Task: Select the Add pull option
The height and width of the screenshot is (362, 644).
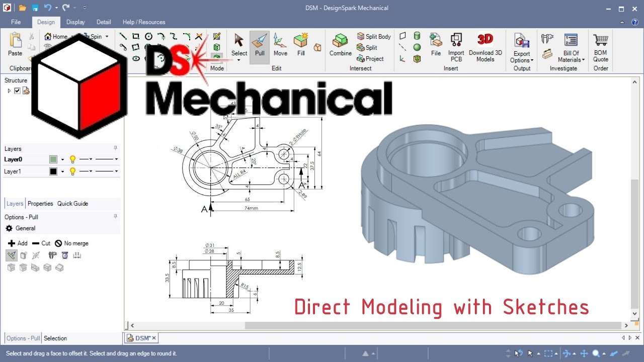Action: point(18,243)
